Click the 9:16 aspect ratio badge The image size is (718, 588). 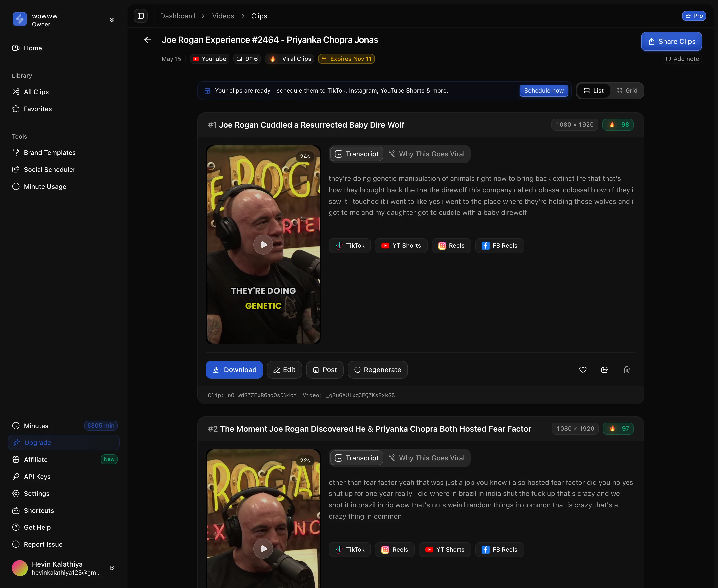247,59
